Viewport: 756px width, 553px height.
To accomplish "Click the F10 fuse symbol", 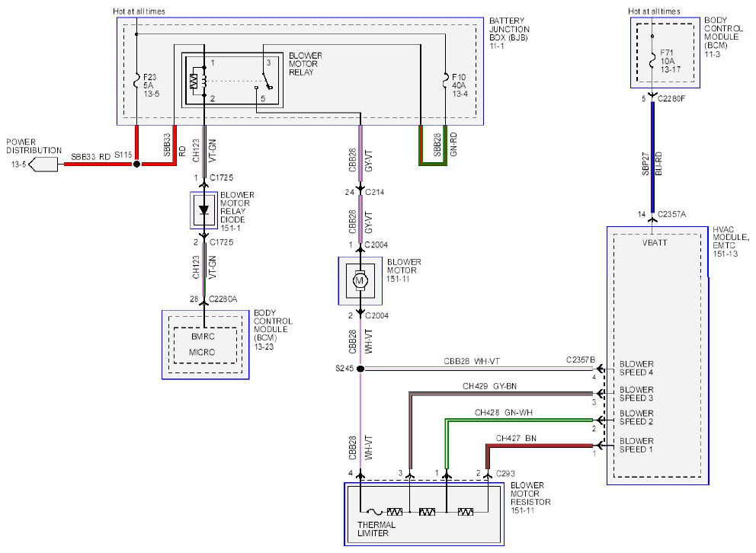I will 445,81.
